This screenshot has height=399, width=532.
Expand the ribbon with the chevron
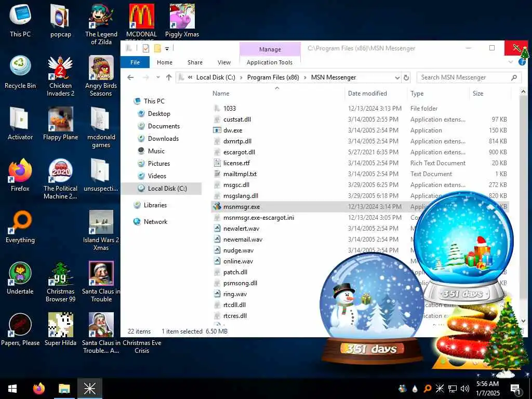coord(511,62)
